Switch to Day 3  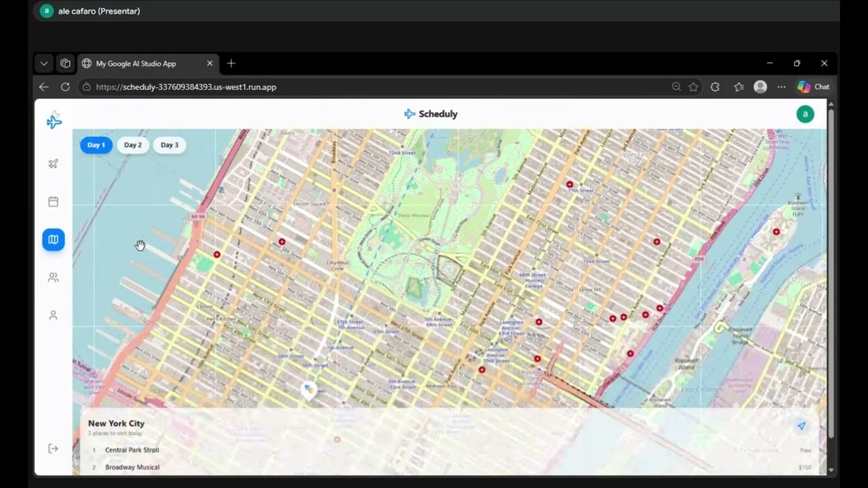(170, 145)
